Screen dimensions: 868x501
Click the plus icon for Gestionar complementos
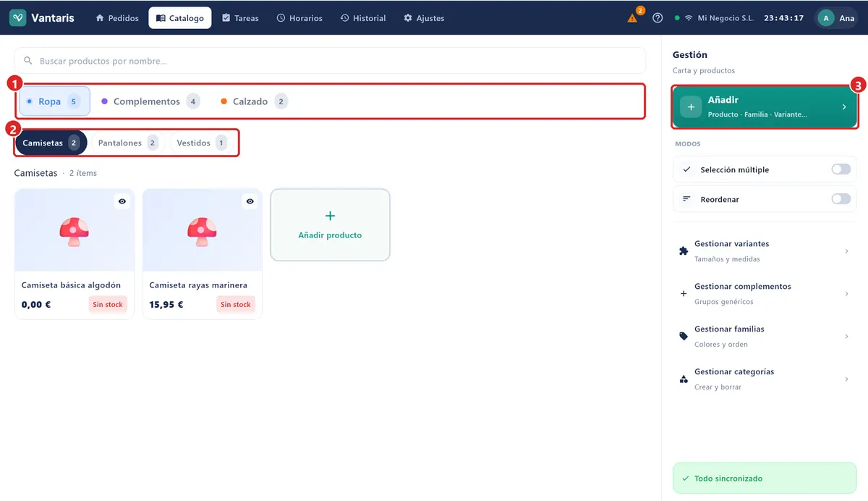point(684,294)
